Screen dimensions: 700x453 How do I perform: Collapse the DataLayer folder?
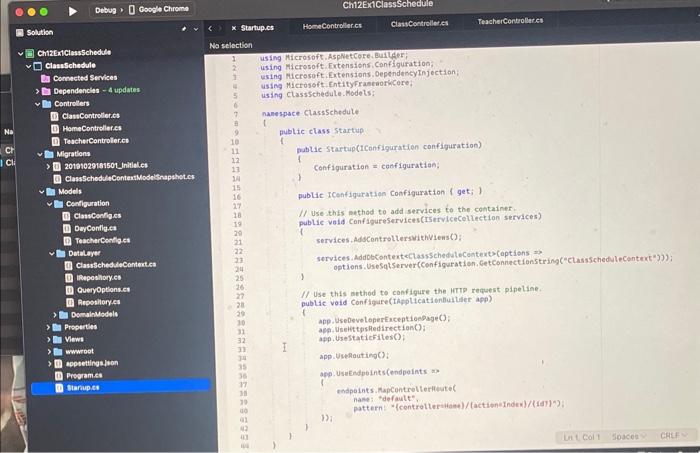click(52, 254)
